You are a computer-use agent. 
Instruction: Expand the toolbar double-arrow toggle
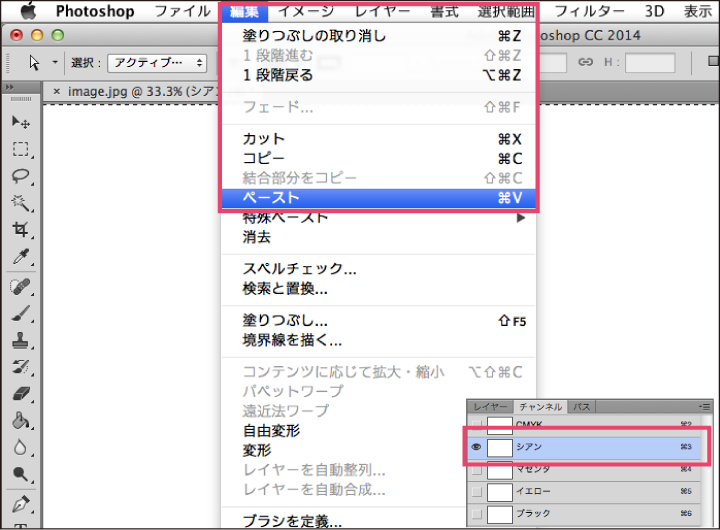(x=9, y=87)
